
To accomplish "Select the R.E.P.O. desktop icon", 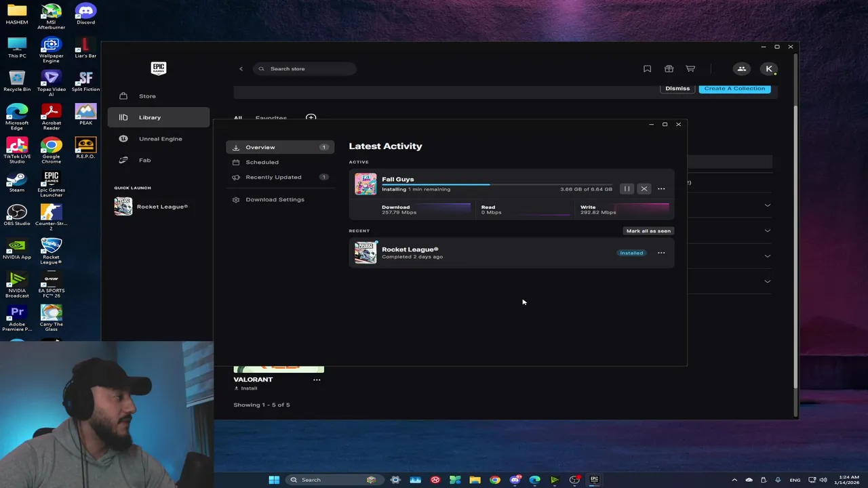I will [x=85, y=148].
